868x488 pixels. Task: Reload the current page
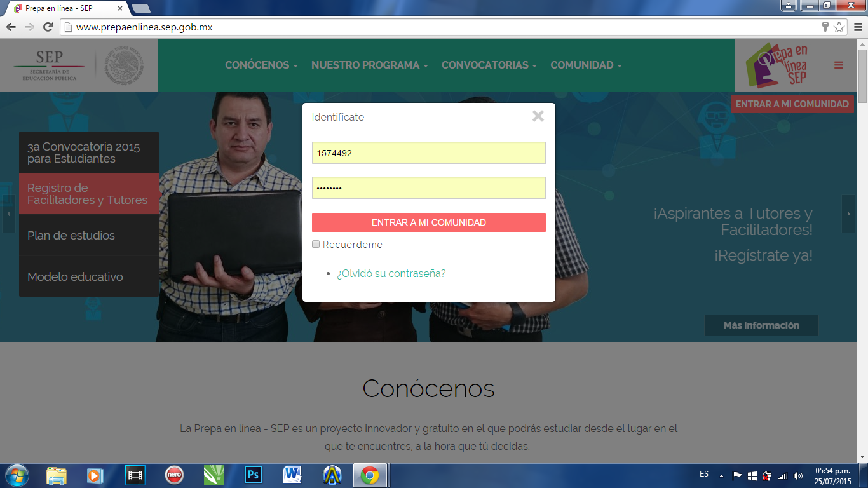[x=48, y=27]
